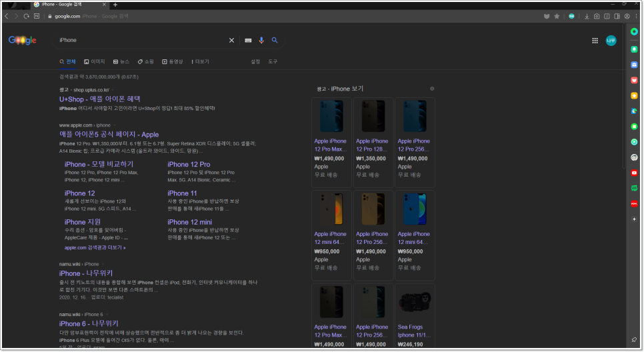Run search with the blue magnifier icon
The image size is (644, 352).
point(275,40)
